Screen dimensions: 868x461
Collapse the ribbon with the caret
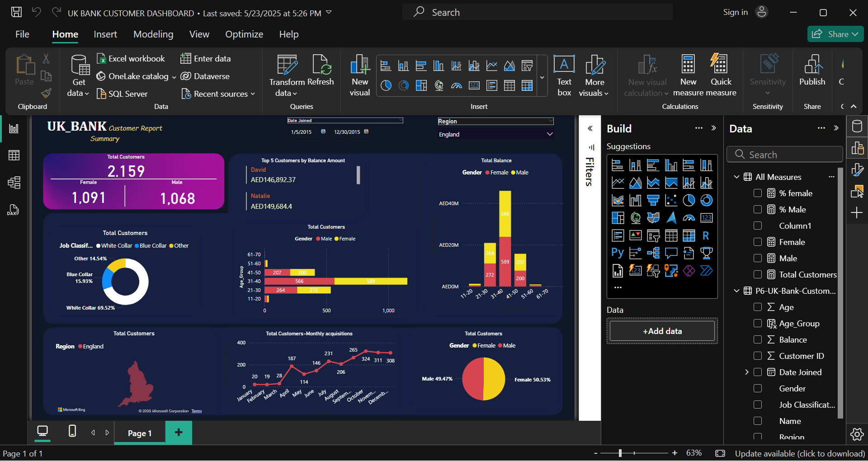(x=854, y=107)
